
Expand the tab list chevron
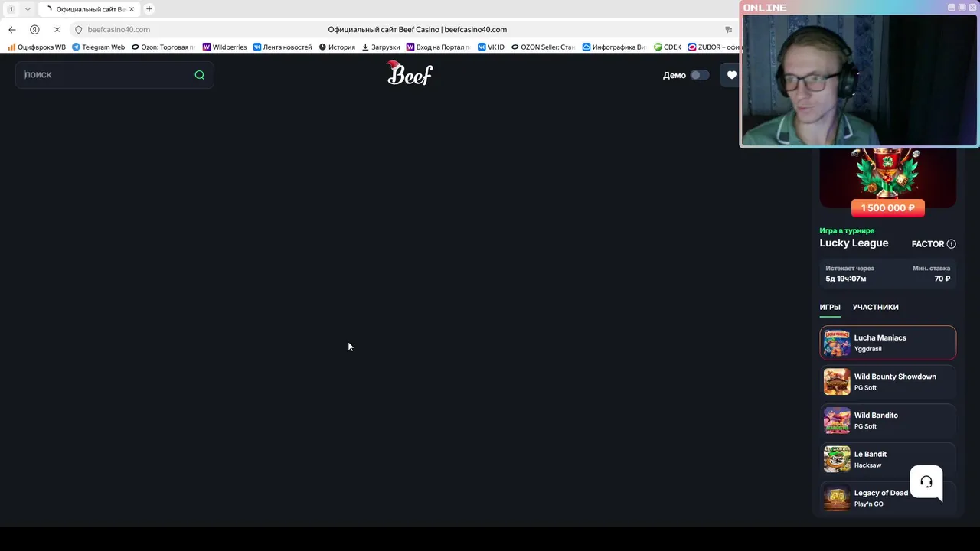click(x=28, y=9)
